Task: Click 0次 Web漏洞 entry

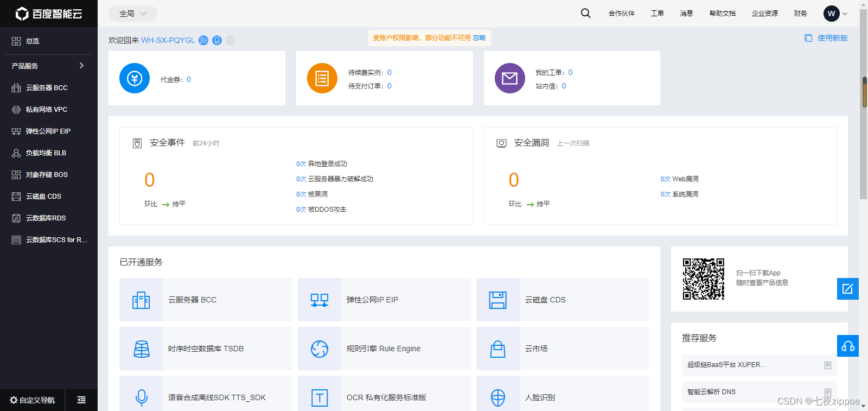Action: tap(679, 179)
